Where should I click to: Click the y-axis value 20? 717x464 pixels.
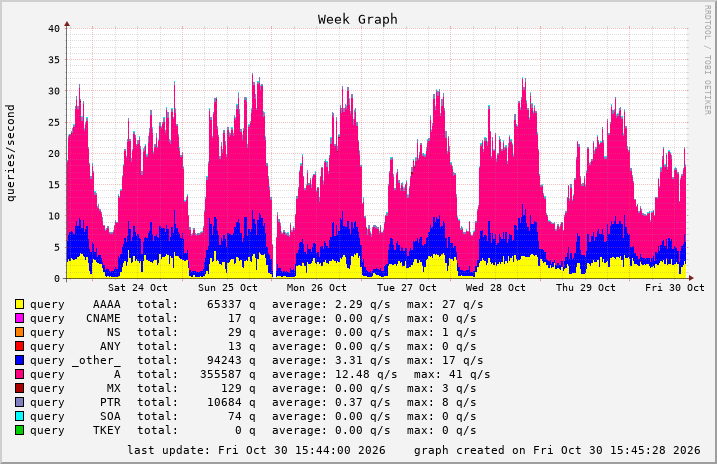54,154
